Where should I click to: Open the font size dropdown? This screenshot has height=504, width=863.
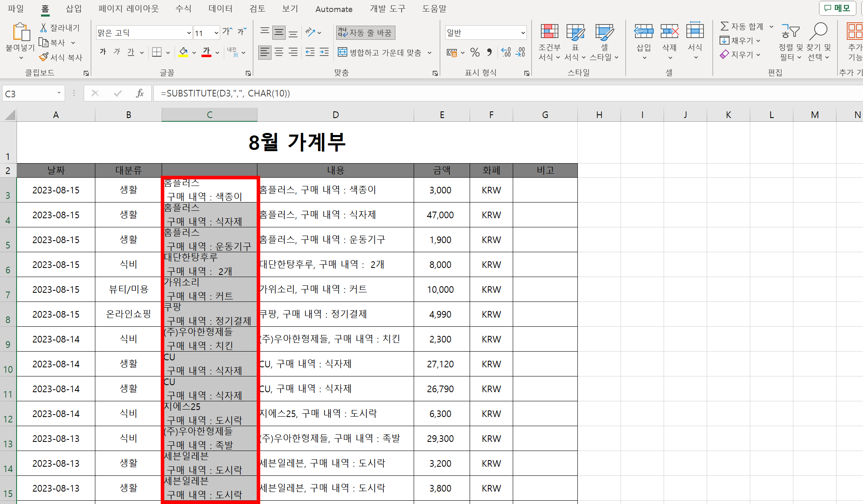tap(216, 33)
